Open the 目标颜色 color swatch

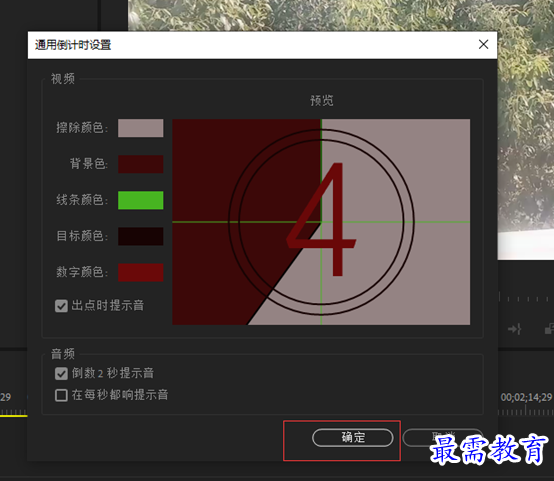141,236
